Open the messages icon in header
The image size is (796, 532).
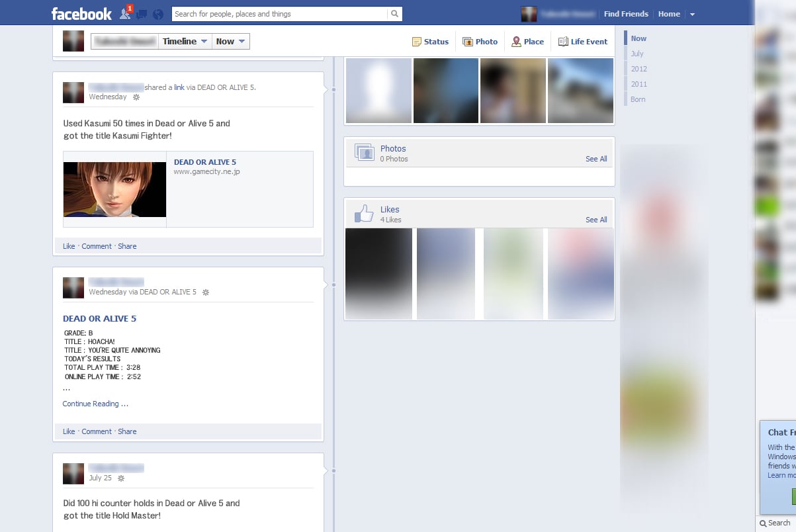[141, 14]
